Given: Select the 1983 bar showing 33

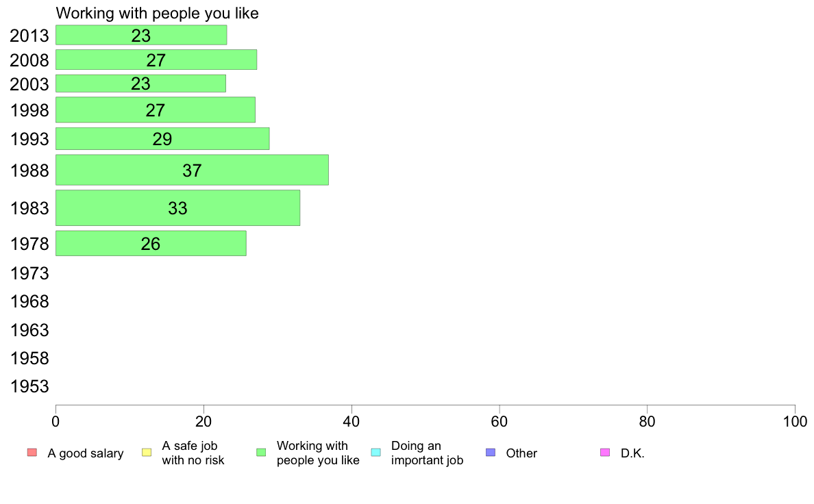Looking at the screenshot, I should tap(177, 208).
